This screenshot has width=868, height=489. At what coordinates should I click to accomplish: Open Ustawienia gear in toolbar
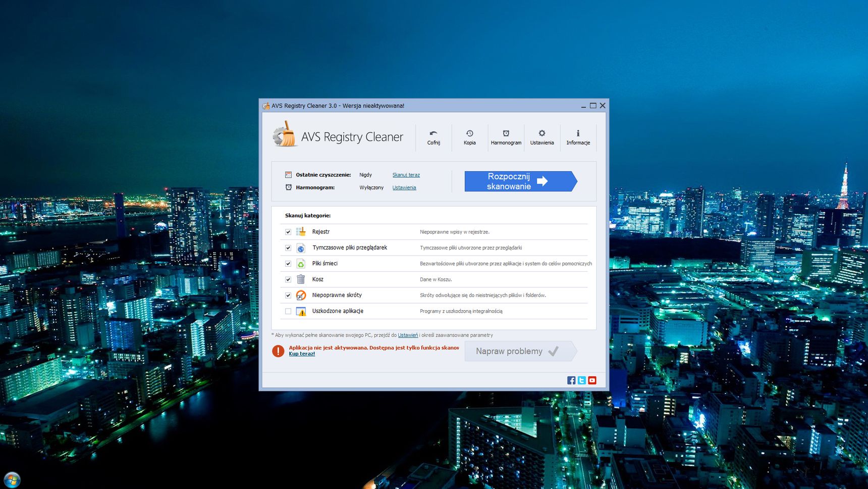[541, 137]
